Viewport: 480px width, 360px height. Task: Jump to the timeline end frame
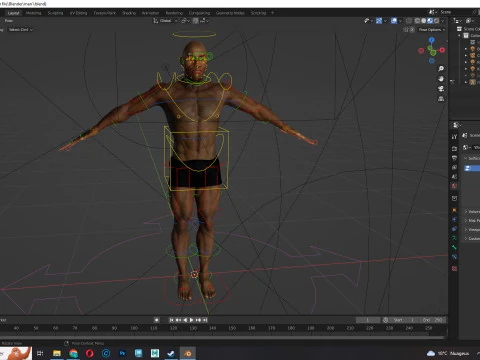click(x=205, y=320)
